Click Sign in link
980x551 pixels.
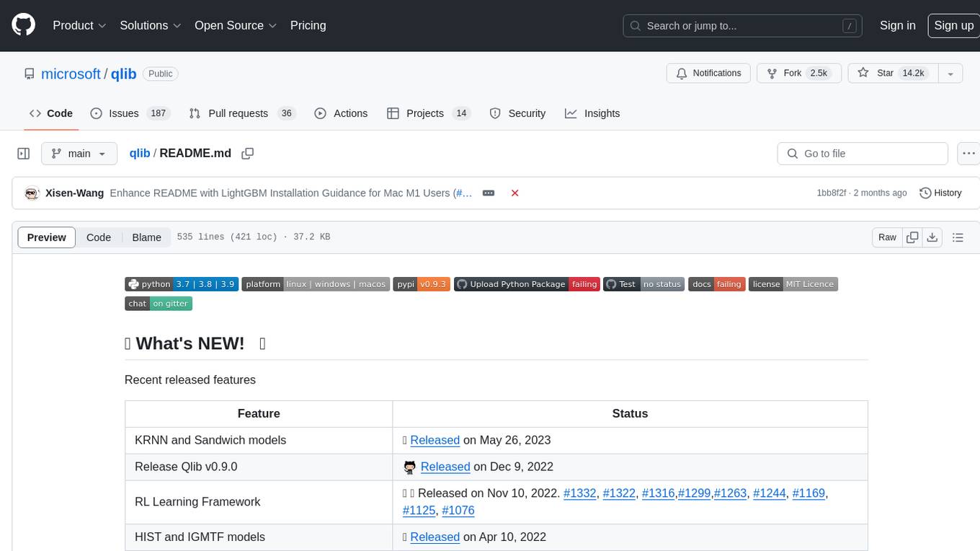point(897,25)
